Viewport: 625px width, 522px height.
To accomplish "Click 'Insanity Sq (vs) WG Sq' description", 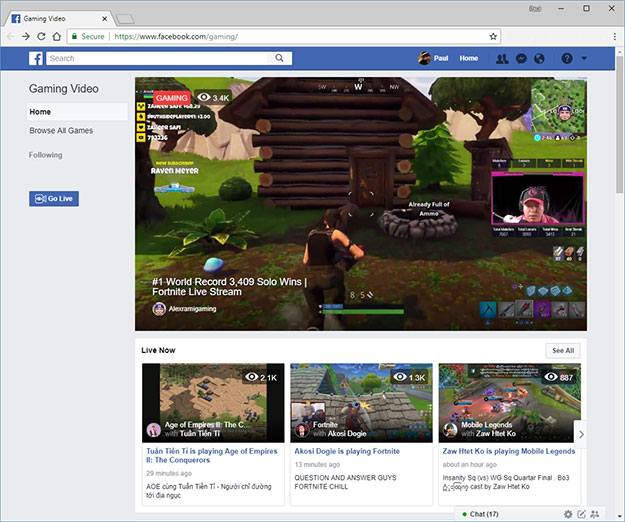I will pos(506,482).
